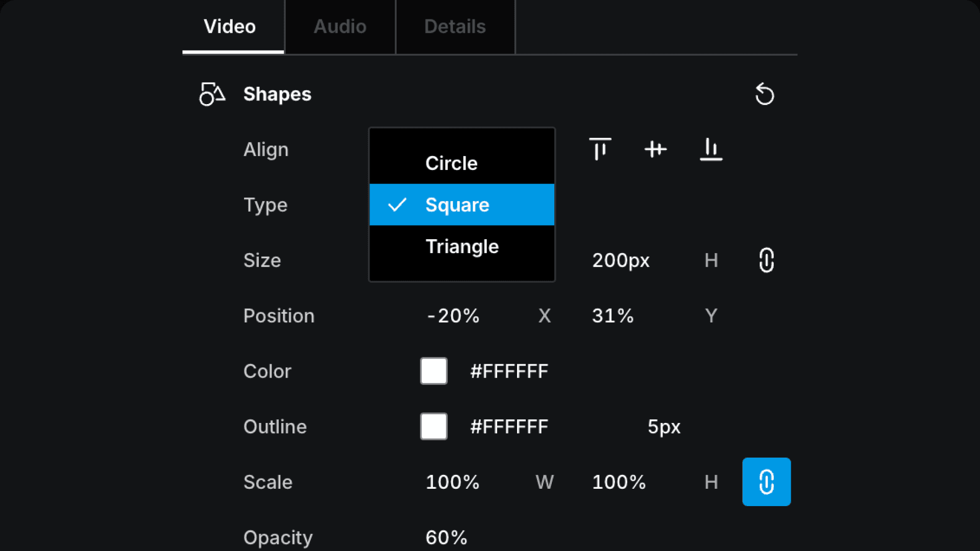Edit the Scale height 100% value
This screenshot has height=551, width=980.
pyautogui.click(x=619, y=482)
